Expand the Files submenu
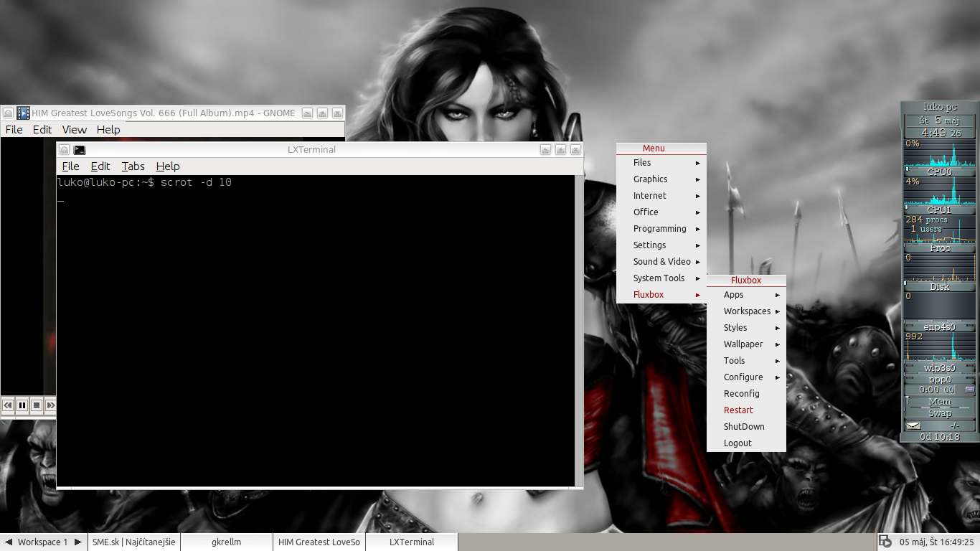The width and height of the screenshot is (980, 551). (661, 163)
